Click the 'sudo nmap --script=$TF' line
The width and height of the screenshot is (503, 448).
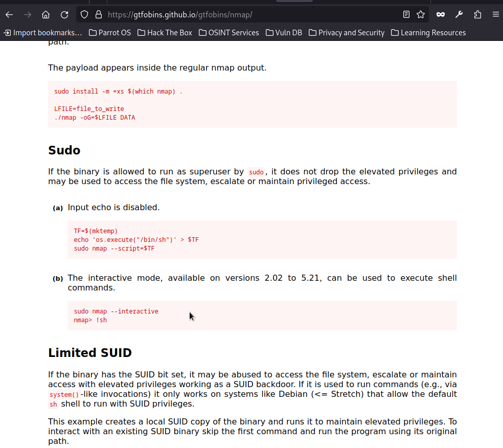click(114, 249)
